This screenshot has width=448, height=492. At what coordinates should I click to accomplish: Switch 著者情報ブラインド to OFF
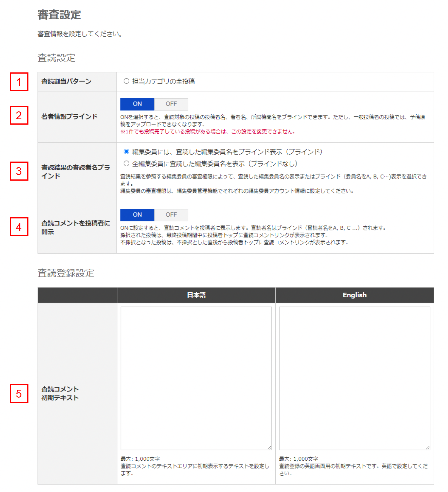(171, 104)
